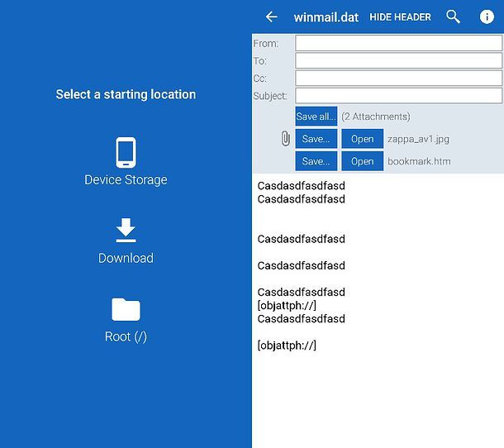Tap the Device Storage label
Viewport: 504px width, 448px height.
point(126,180)
